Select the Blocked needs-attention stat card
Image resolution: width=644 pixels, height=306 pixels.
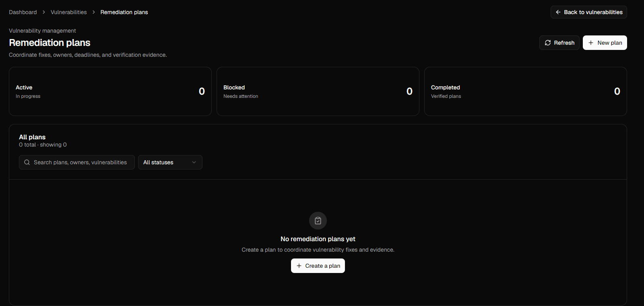tap(318, 91)
